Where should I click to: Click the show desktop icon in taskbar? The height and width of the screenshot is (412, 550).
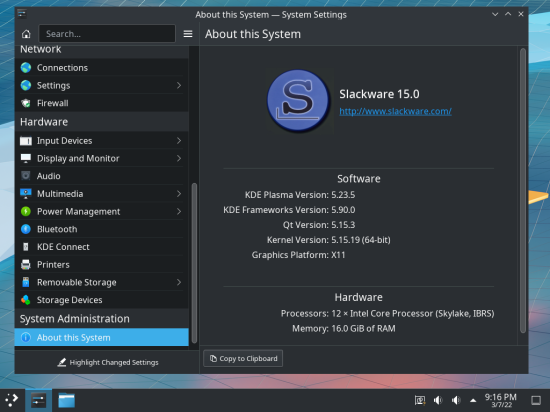tap(536, 400)
